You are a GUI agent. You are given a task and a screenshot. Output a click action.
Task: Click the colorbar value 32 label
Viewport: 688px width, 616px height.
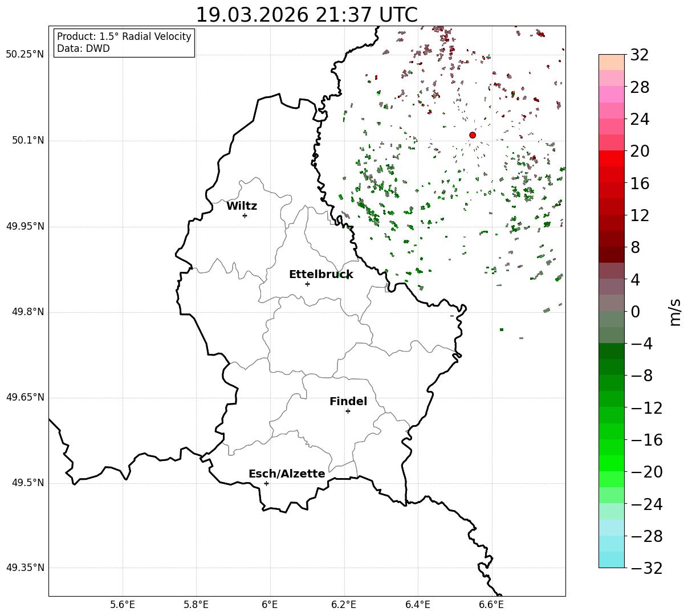point(640,55)
